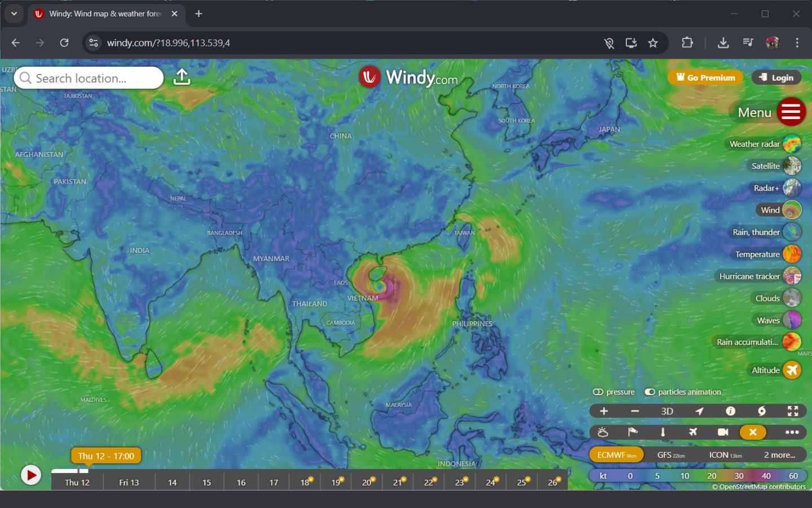
Task: Click the thermometer observations icon
Action: (x=663, y=432)
